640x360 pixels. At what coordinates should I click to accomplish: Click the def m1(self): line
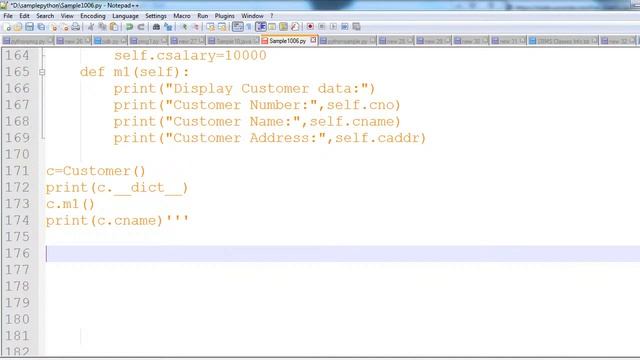(135, 72)
